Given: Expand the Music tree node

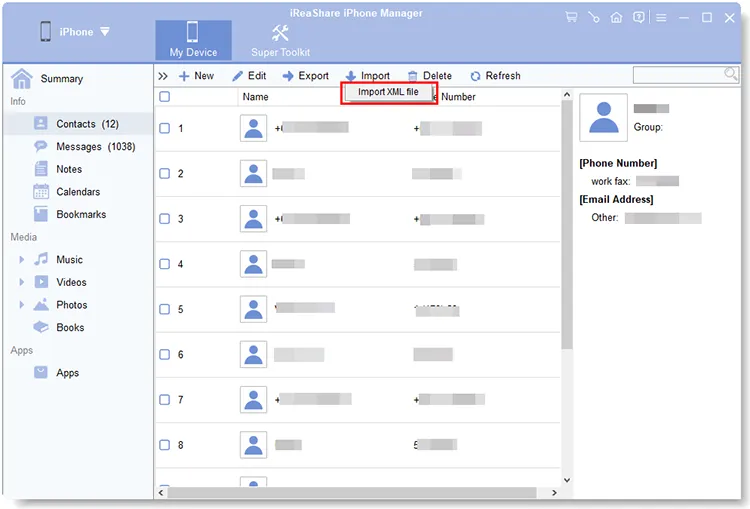Looking at the screenshot, I should pos(22,259).
